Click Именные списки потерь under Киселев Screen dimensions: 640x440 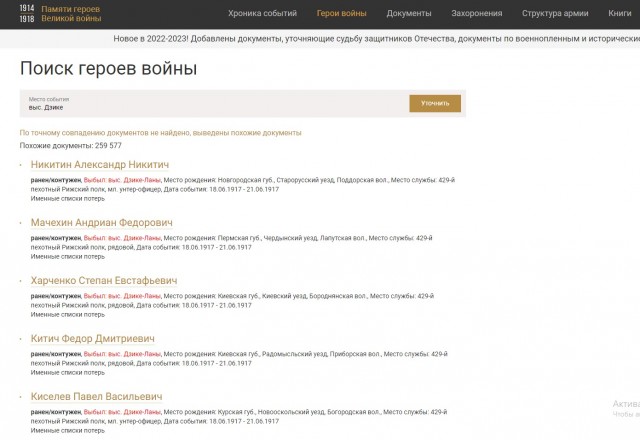click(x=68, y=431)
